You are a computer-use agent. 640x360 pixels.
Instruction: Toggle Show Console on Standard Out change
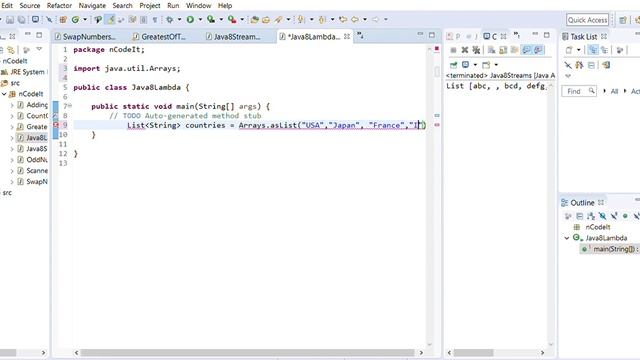[527, 50]
